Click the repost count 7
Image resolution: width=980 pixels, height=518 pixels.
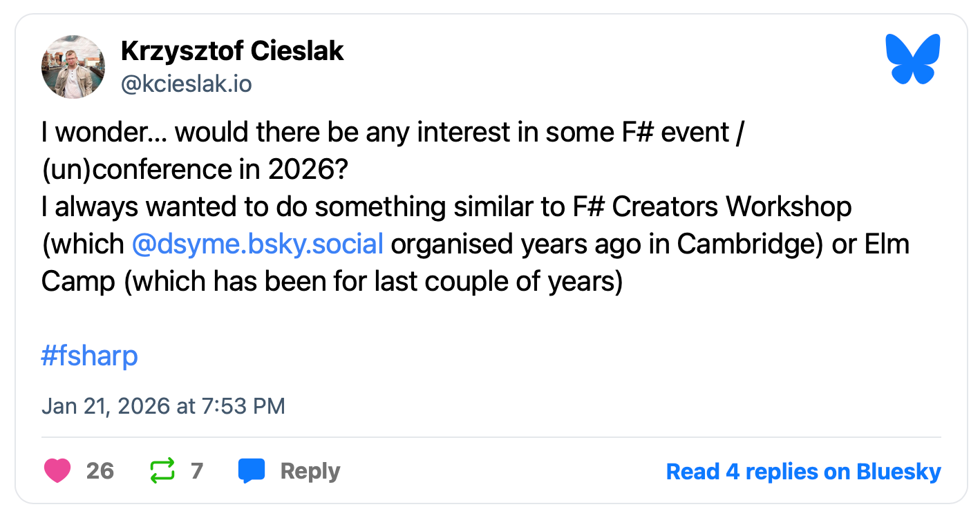(197, 471)
